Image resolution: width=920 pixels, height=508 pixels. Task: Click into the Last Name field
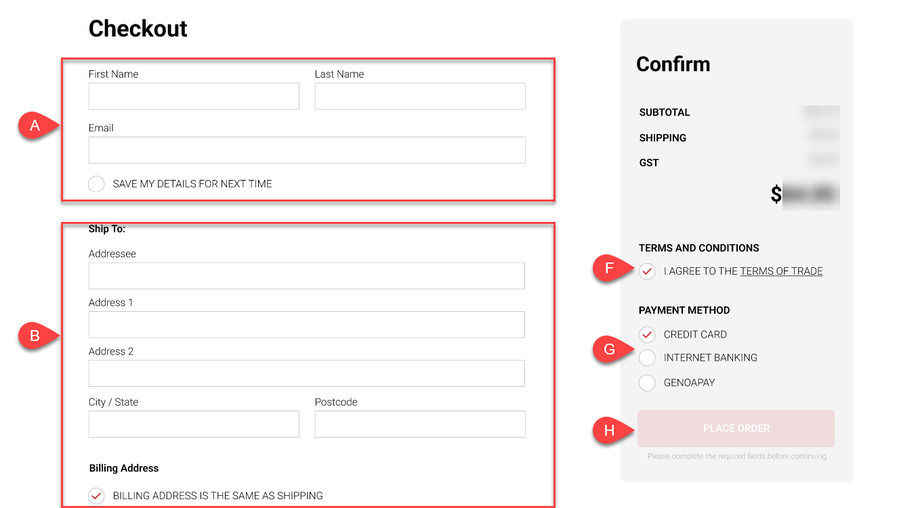pos(419,96)
